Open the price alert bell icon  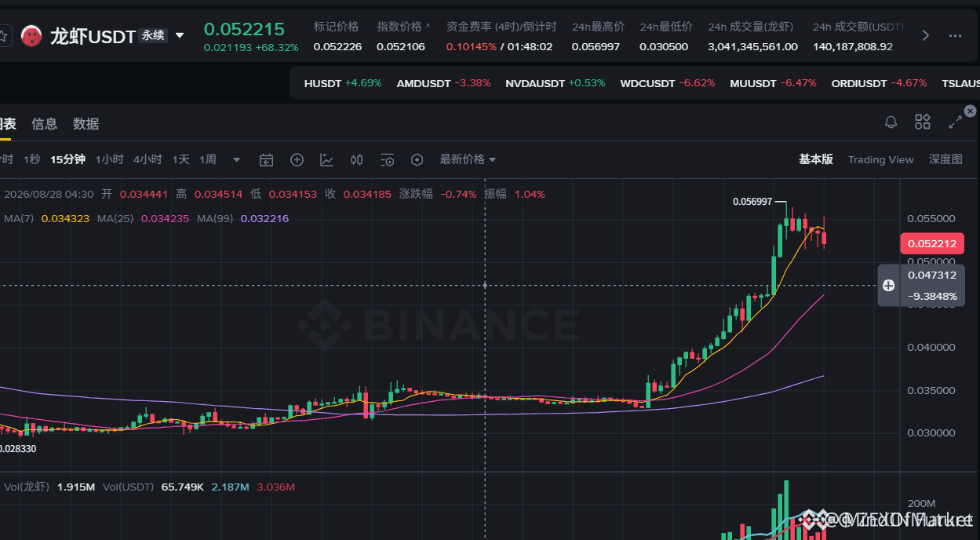(x=891, y=122)
